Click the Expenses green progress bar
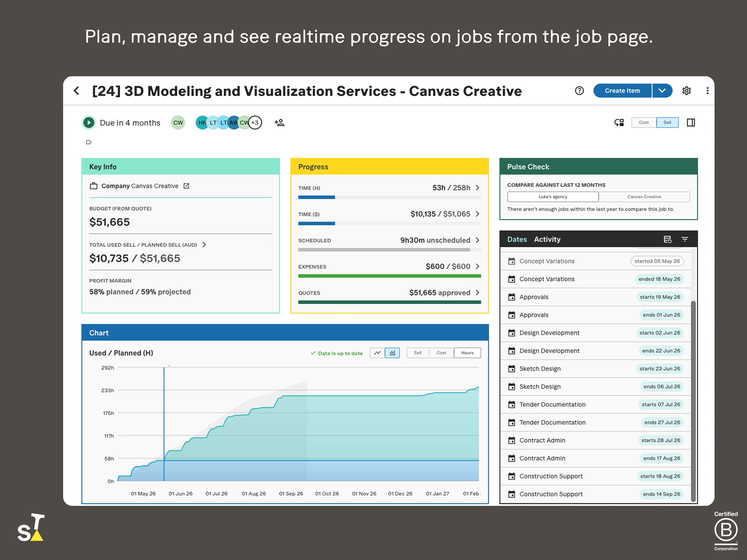 389,276
